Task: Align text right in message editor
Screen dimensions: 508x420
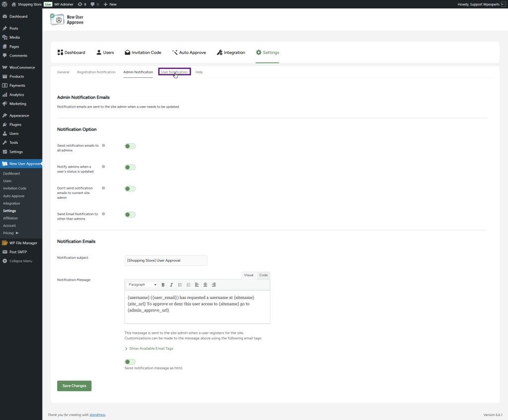Action: (213, 285)
